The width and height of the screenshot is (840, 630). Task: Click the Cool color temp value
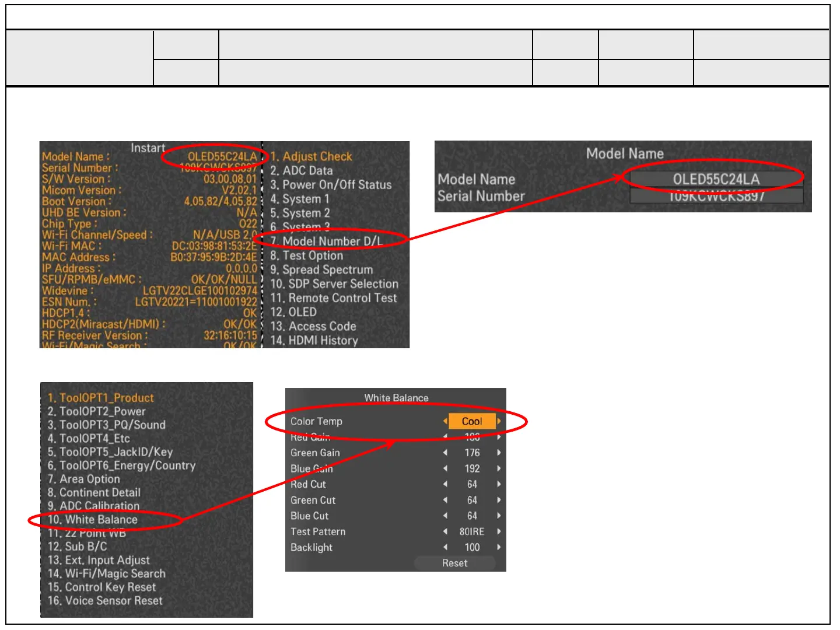pyautogui.click(x=472, y=421)
